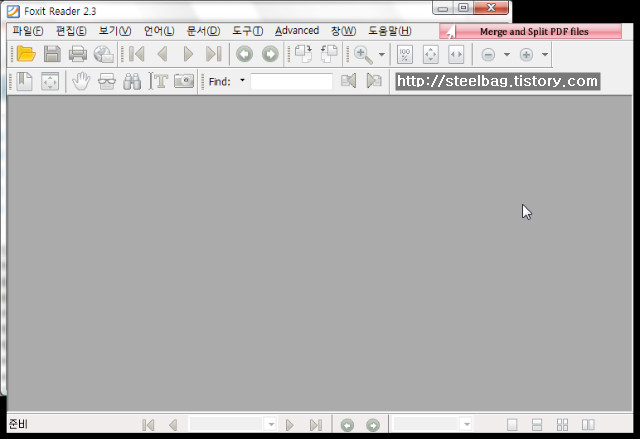
Task: Open the 보기(V) menu
Action: [115, 31]
